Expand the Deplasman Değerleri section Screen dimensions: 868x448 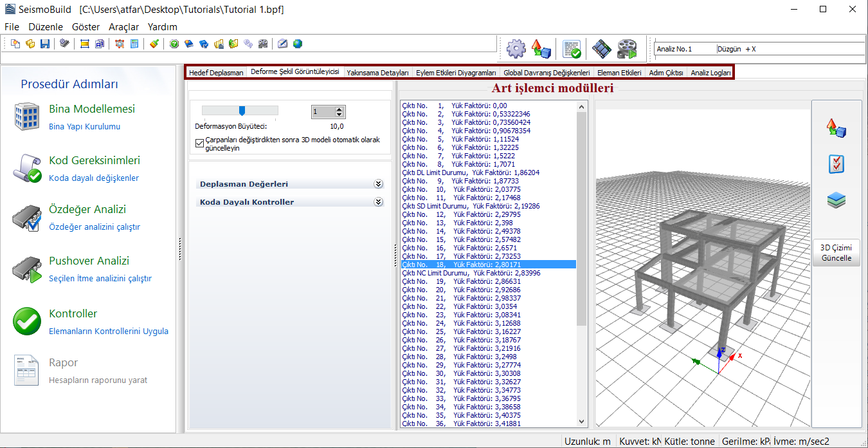tap(379, 184)
